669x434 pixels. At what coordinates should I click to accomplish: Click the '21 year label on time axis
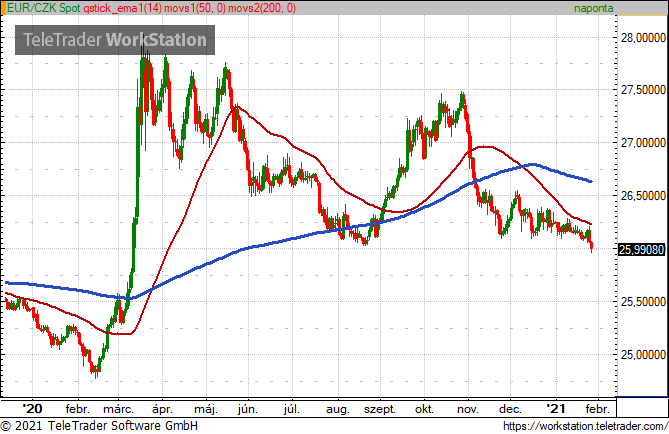(556, 409)
